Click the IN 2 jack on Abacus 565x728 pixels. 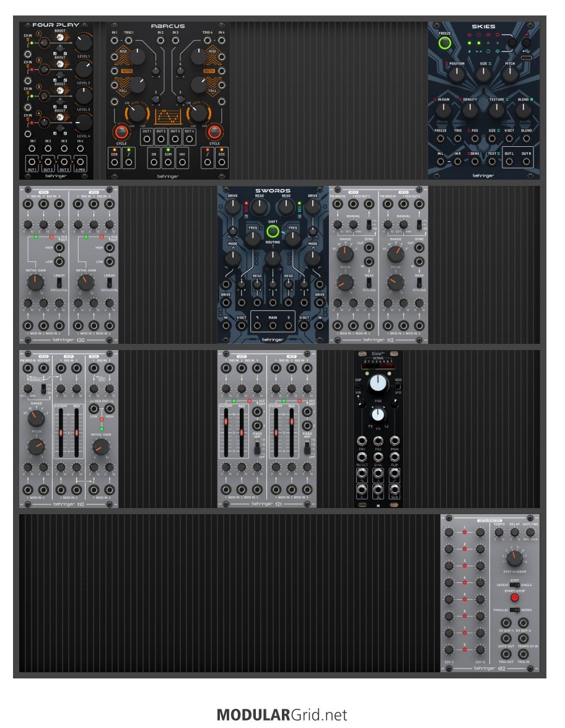tap(160, 40)
